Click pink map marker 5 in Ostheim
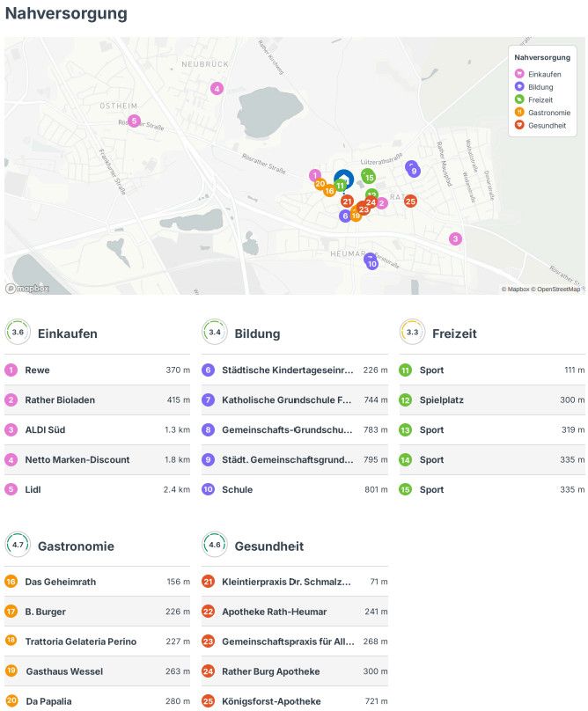Image resolution: width=588 pixels, height=711 pixels. coord(134,121)
